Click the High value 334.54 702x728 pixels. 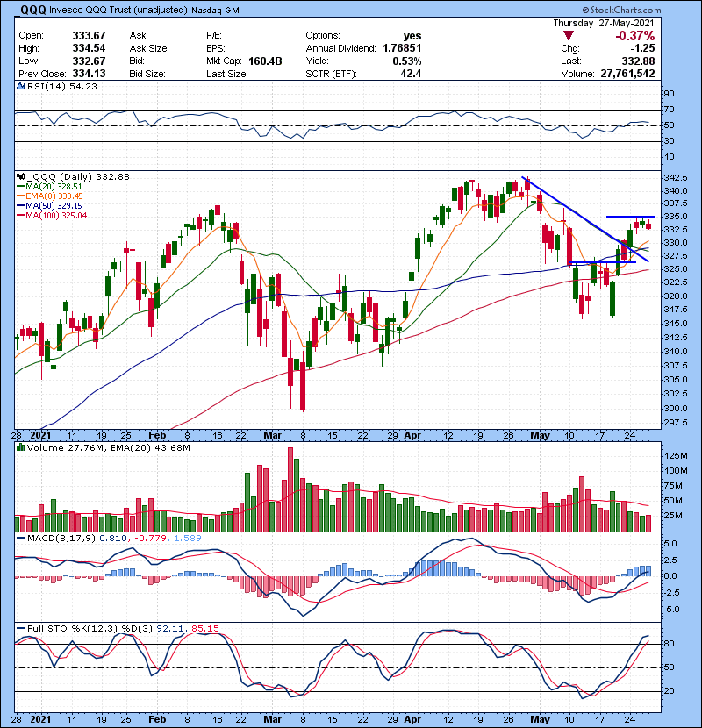click(x=89, y=48)
